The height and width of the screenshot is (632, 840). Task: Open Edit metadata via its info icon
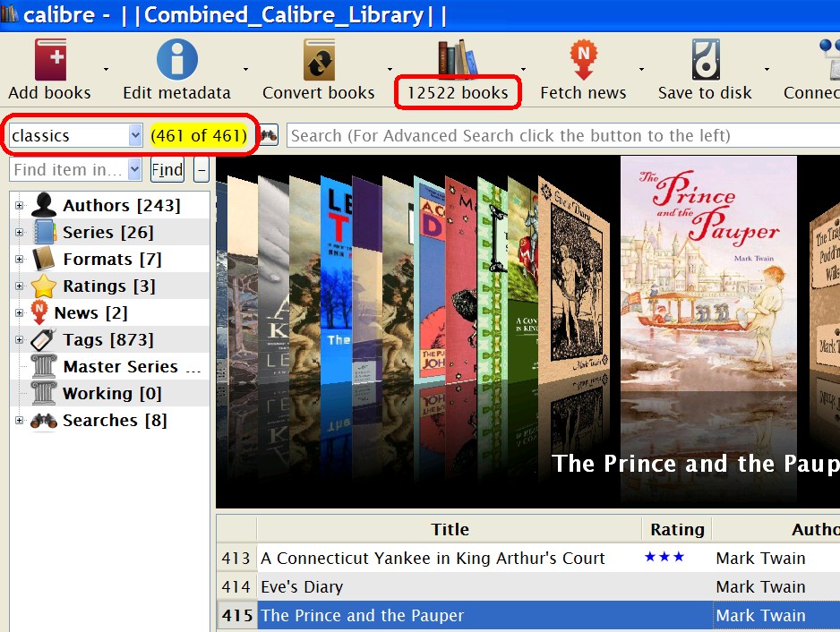(176, 59)
